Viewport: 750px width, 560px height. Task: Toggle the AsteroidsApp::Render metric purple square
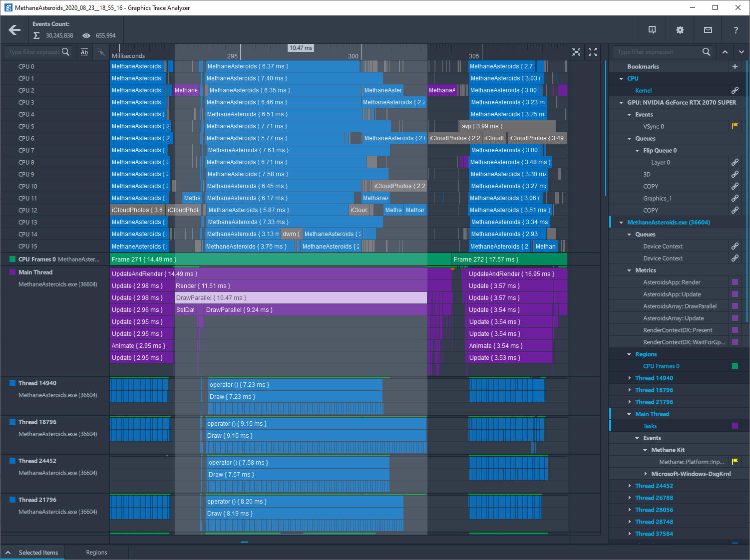tap(735, 282)
